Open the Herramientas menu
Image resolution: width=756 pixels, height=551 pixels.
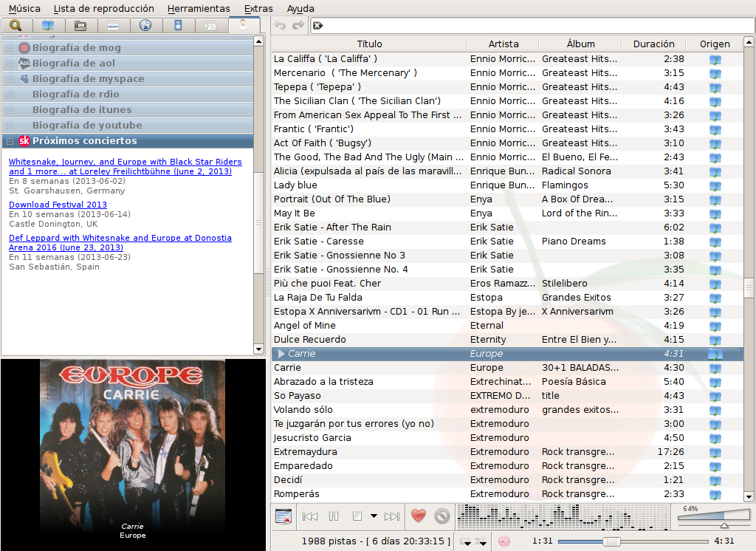point(199,9)
